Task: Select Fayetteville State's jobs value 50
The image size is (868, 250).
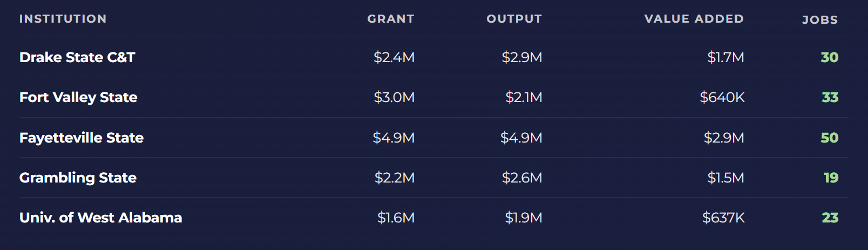Action: [829, 138]
